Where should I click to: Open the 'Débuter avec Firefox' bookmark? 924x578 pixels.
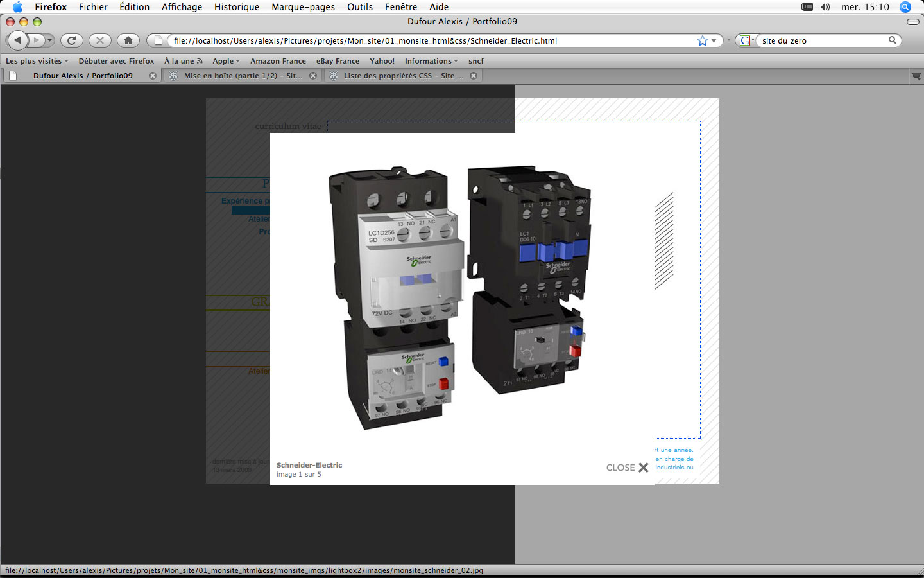coord(116,61)
